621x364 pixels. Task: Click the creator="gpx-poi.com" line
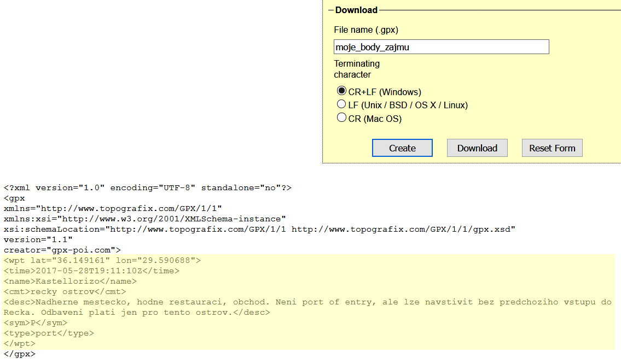tap(62, 250)
